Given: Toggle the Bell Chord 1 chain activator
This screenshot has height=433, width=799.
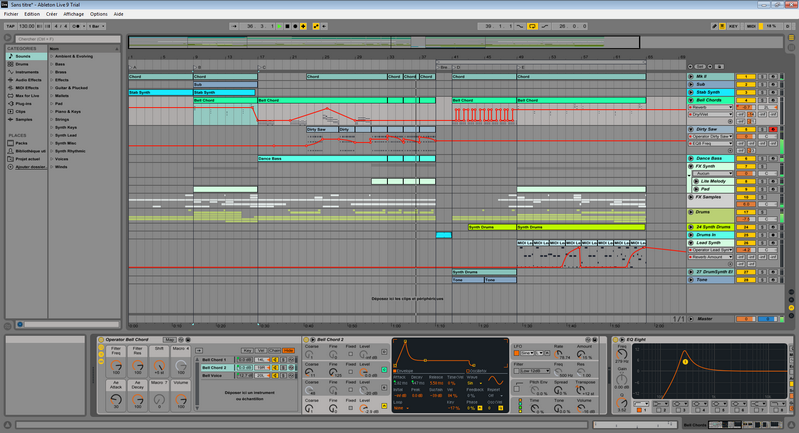Looking at the screenshot, I should 275,360.
